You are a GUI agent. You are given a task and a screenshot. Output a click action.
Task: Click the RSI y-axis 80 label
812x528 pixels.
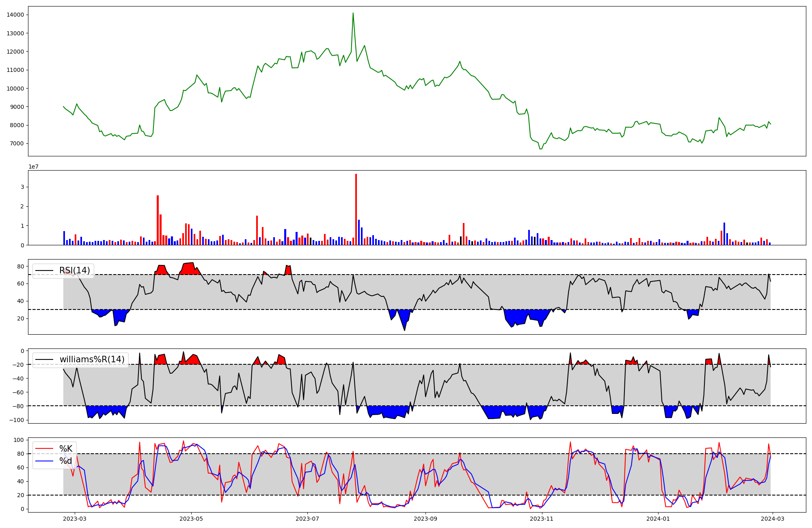pos(20,266)
